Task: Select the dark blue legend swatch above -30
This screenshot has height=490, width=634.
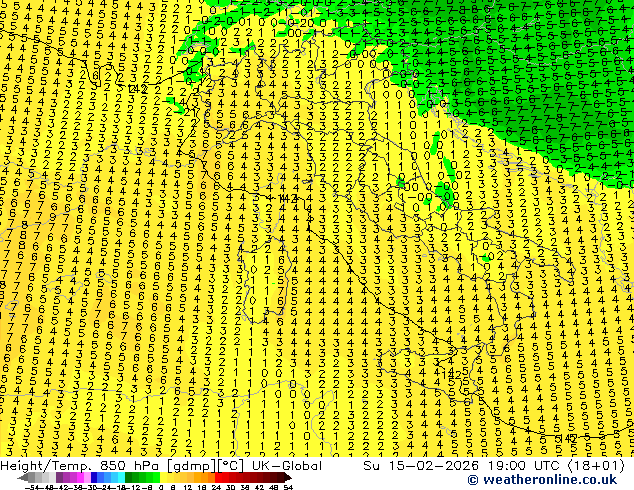Action: (94, 477)
